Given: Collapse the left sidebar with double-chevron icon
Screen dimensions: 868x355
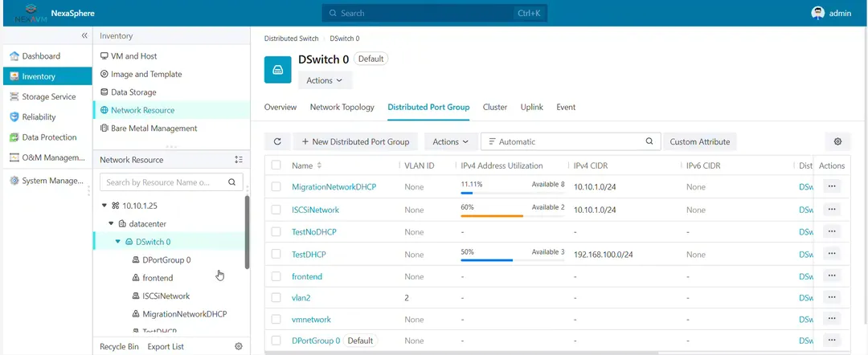Looking at the screenshot, I should tap(84, 35).
